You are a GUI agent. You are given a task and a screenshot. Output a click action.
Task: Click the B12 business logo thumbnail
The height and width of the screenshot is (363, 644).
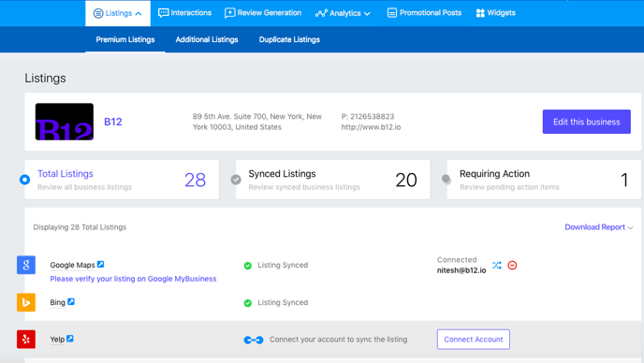click(x=65, y=122)
